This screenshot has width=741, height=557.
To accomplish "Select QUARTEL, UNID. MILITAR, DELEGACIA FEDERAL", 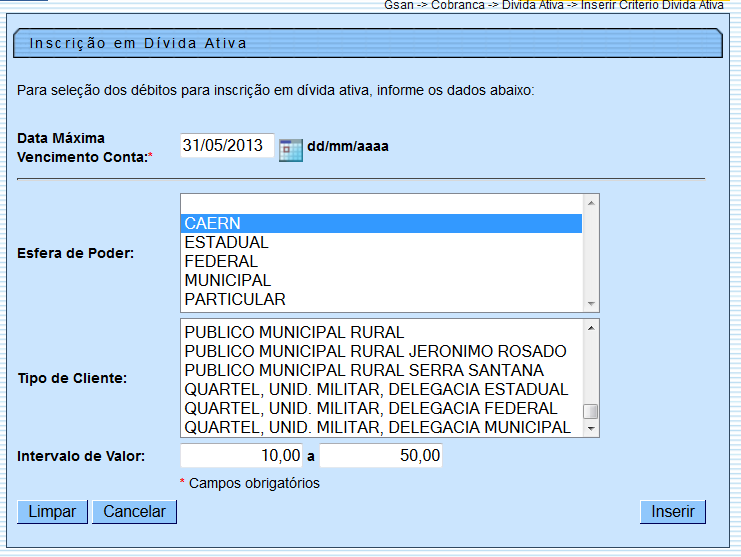I will [380, 409].
